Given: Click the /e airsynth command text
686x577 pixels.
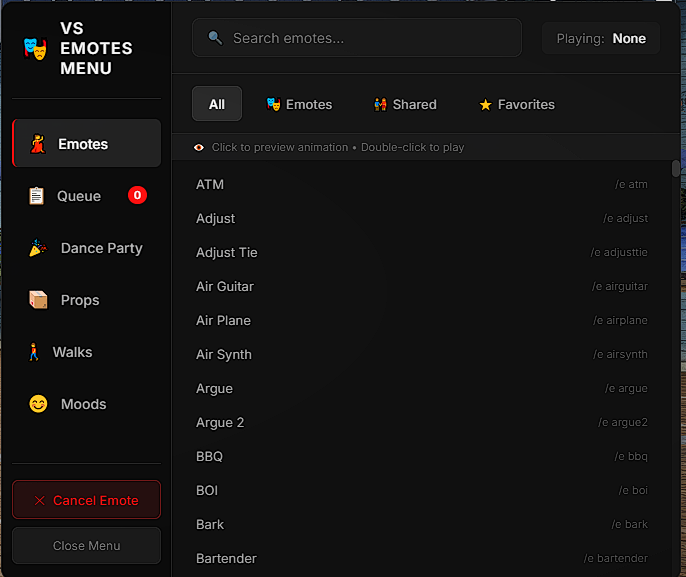Looking at the screenshot, I should pyautogui.click(x=620, y=354).
